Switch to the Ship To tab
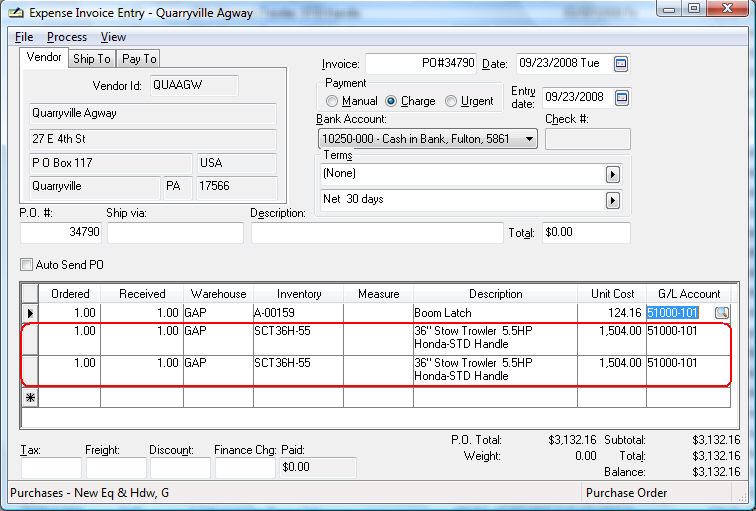756x511 pixels. (x=92, y=59)
